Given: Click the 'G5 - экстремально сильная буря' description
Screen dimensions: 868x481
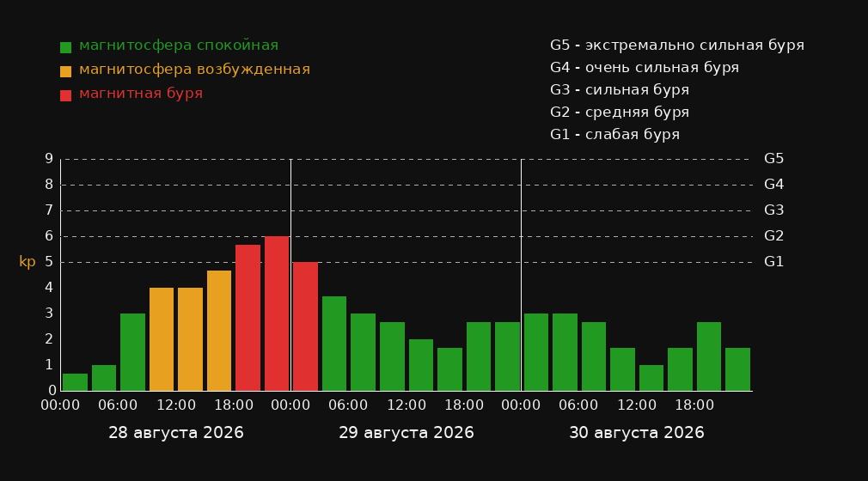Looking at the screenshot, I should (677, 46).
